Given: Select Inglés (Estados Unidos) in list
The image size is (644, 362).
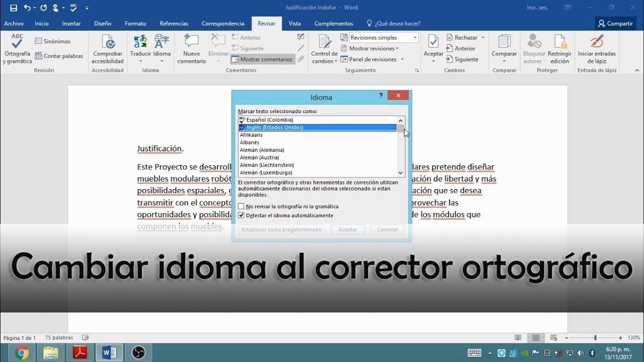Looking at the screenshot, I should tap(317, 127).
